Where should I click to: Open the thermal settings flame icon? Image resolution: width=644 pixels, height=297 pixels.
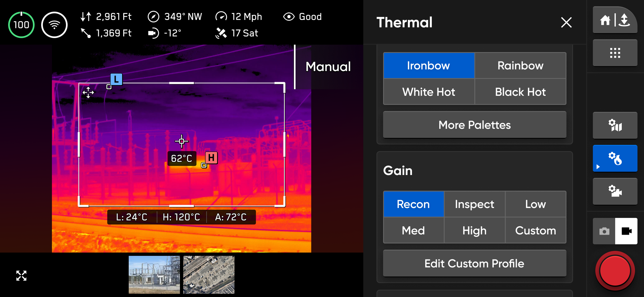pyautogui.click(x=615, y=158)
